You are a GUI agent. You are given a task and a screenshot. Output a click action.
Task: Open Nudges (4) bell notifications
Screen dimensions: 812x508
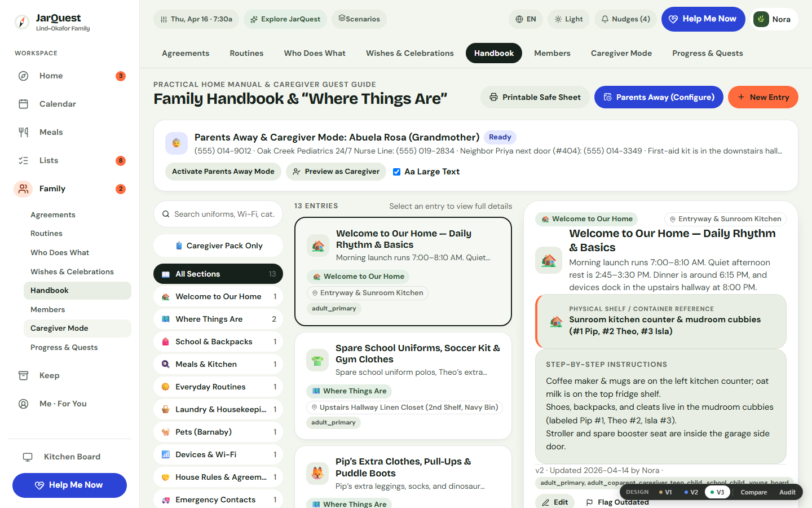pos(625,19)
